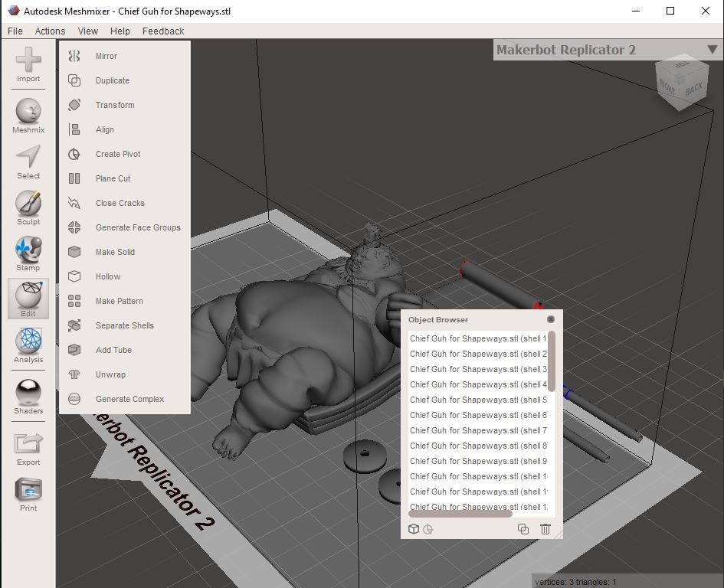Select shell 2 in Object Browser
The height and width of the screenshot is (588, 724).
tap(478, 354)
